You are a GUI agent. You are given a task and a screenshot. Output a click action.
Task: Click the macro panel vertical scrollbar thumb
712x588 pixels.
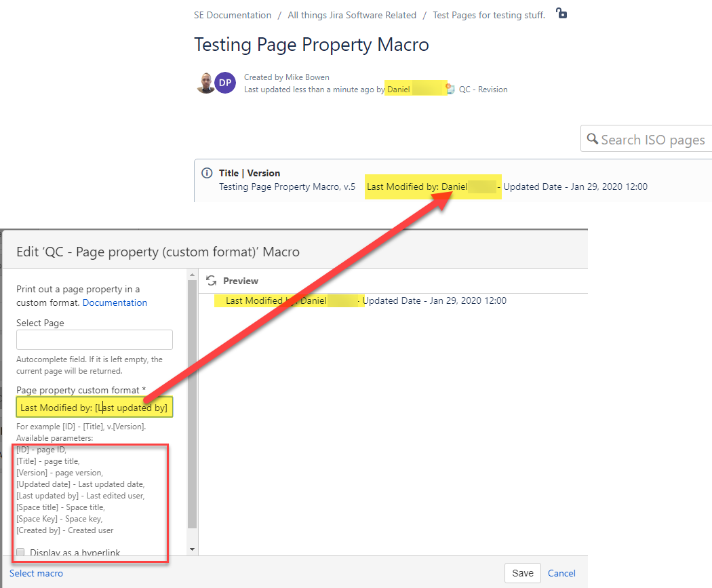(x=192, y=404)
